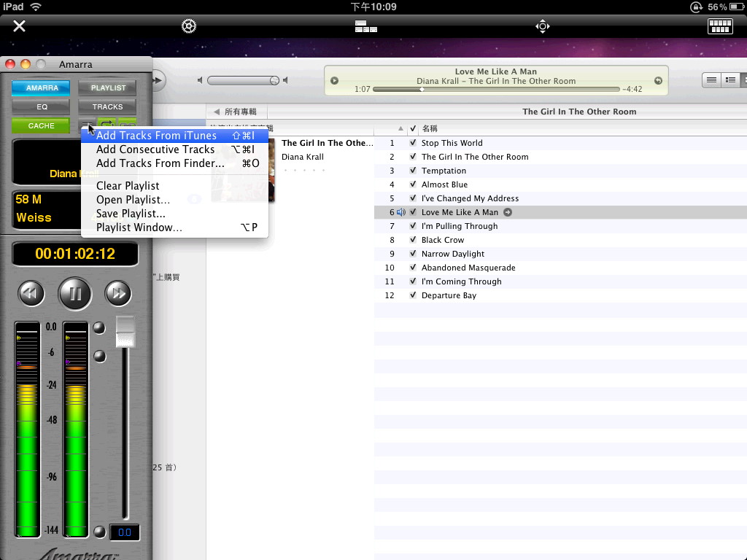
Task: Switch iTunes to list view
Action: (x=711, y=80)
